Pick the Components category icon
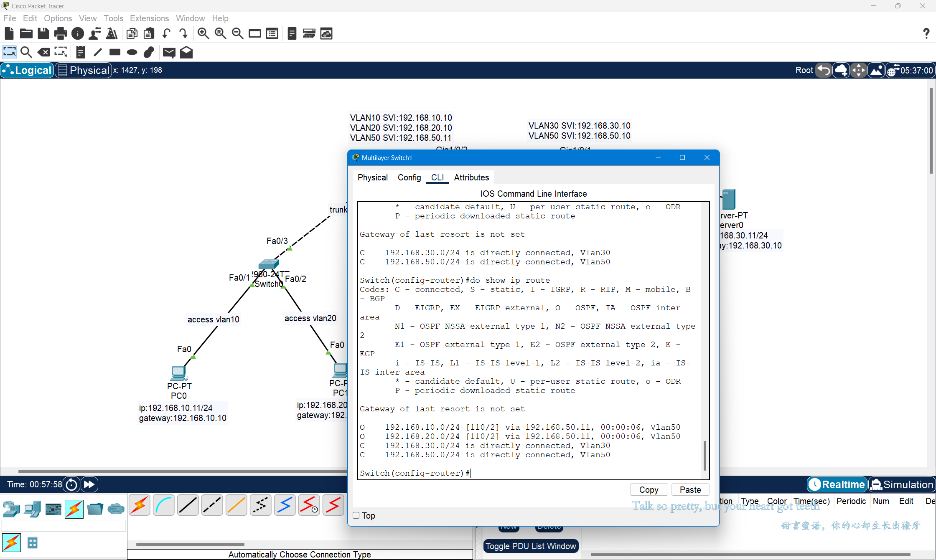This screenshot has width=936, height=560. point(53,509)
